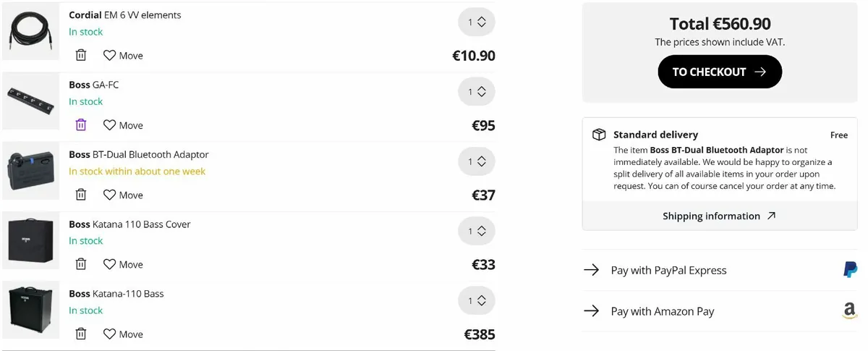This screenshot has width=868, height=351.
Task: Expand quantity selector for Katana-110 Bass
Action: click(x=476, y=300)
